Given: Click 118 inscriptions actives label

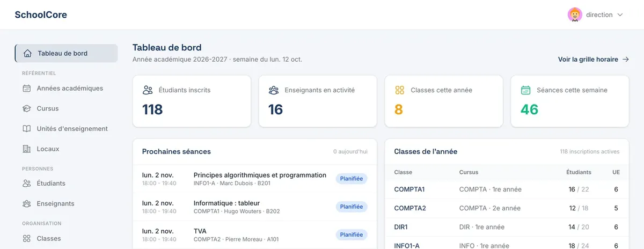Looking at the screenshot, I should click(x=589, y=152).
